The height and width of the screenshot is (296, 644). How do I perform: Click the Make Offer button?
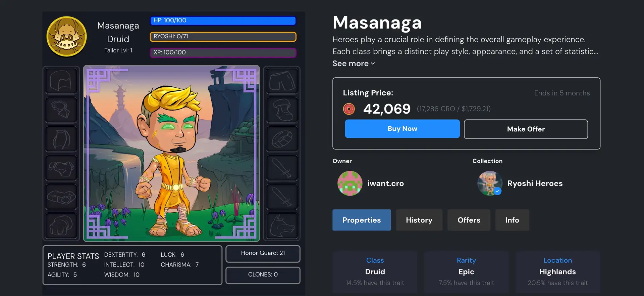(x=526, y=129)
